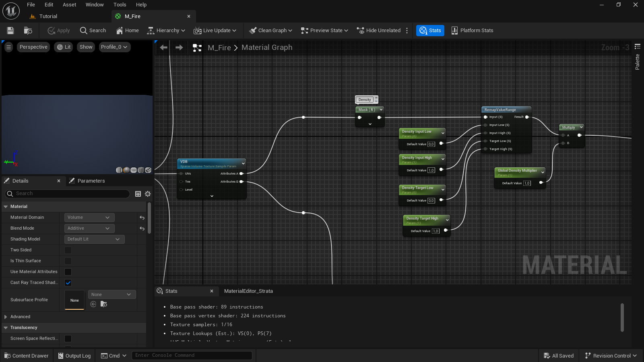Toggle Two Sided checkbox
The height and width of the screenshot is (362, 644).
[68, 250]
